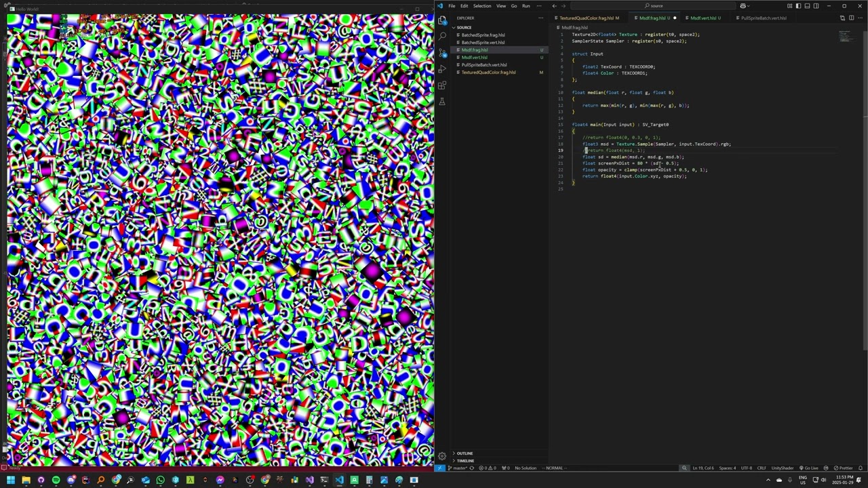Click the master branch indicator
This screenshot has height=488, width=868.
[x=456, y=468]
